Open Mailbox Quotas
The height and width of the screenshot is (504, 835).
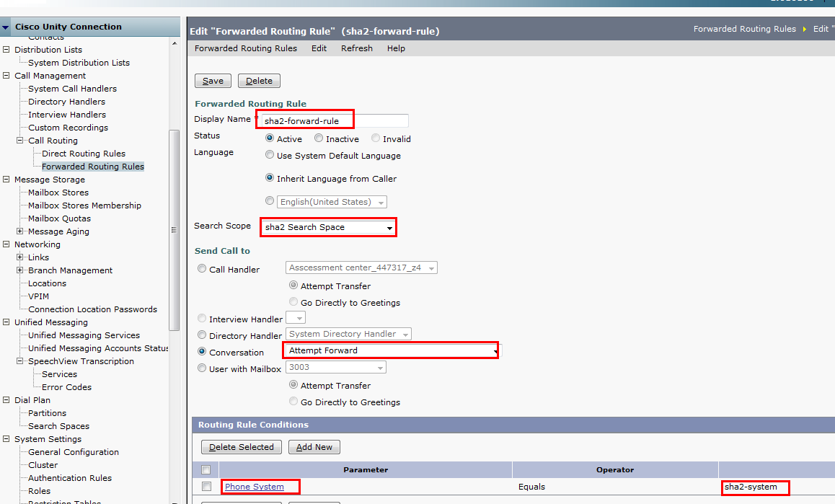(x=60, y=218)
